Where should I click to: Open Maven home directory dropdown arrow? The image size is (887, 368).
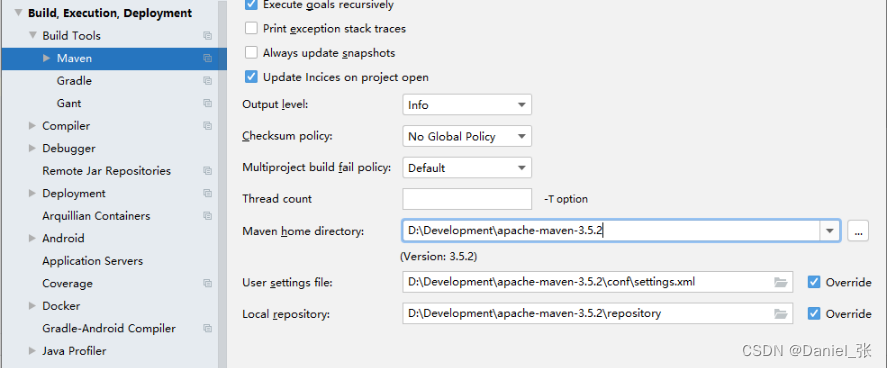[x=830, y=231]
